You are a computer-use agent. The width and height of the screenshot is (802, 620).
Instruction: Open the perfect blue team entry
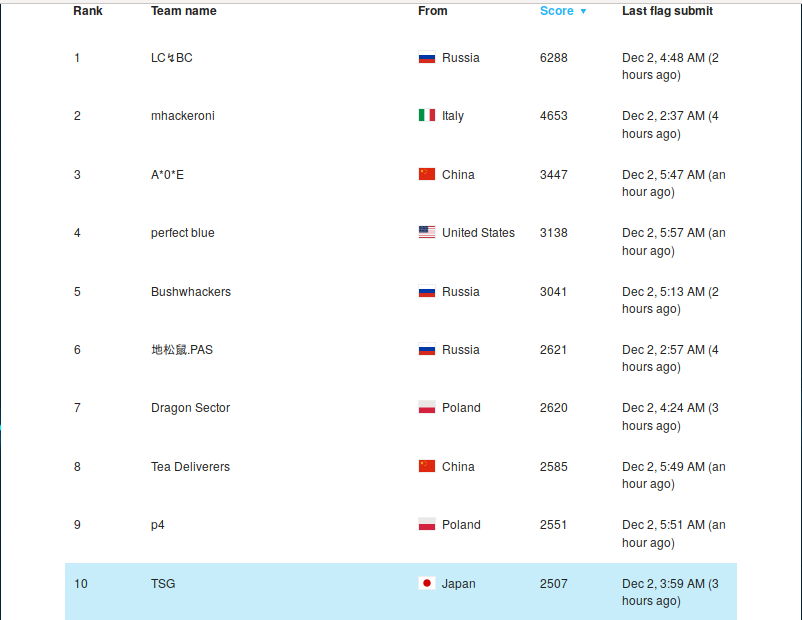(182, 233)
